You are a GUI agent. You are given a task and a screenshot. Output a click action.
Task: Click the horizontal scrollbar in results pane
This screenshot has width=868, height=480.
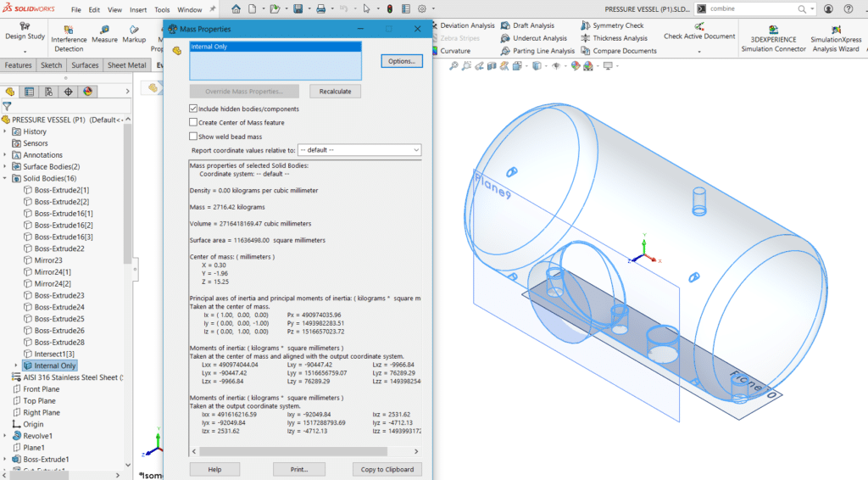[293, 452]
